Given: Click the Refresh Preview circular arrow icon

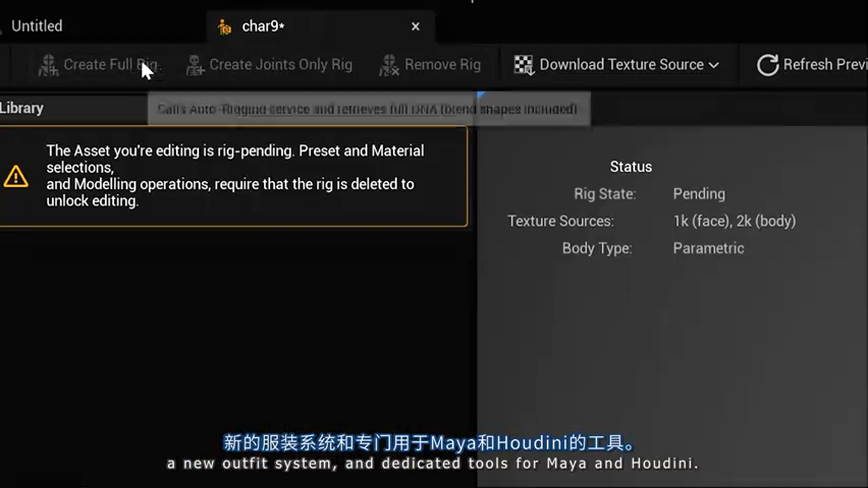Looking at the screenshot, I should coord(767,65).
